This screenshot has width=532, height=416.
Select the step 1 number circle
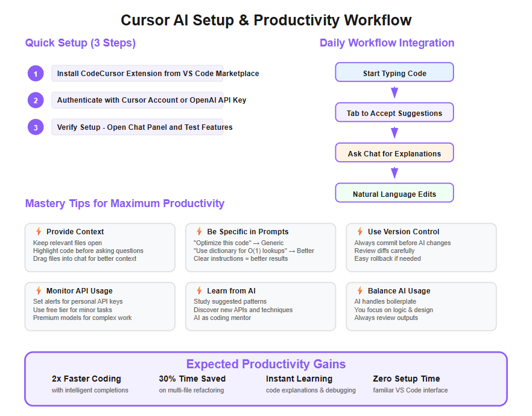pos(36,73)
